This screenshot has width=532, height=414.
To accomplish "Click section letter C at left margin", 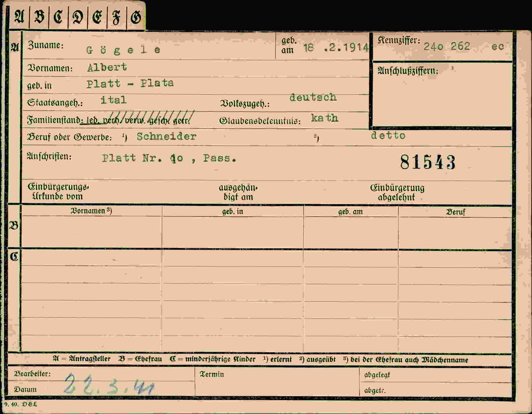I will (14, 257).
